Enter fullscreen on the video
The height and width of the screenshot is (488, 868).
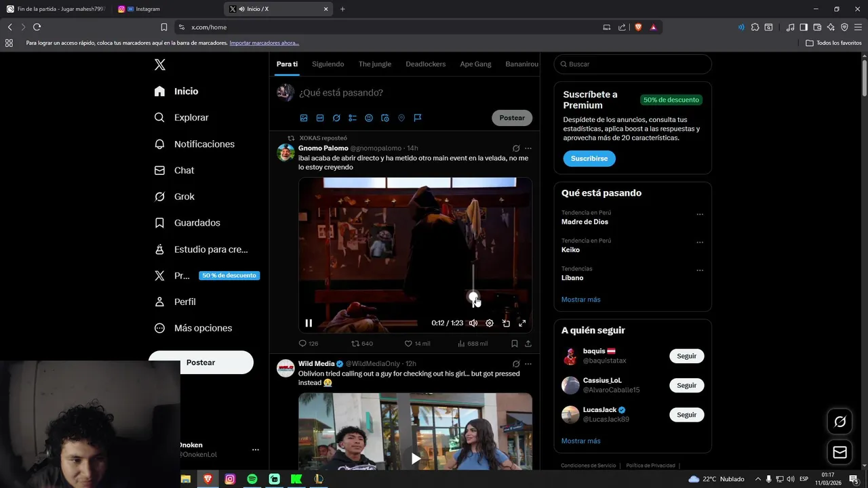(x=522, y=323)
